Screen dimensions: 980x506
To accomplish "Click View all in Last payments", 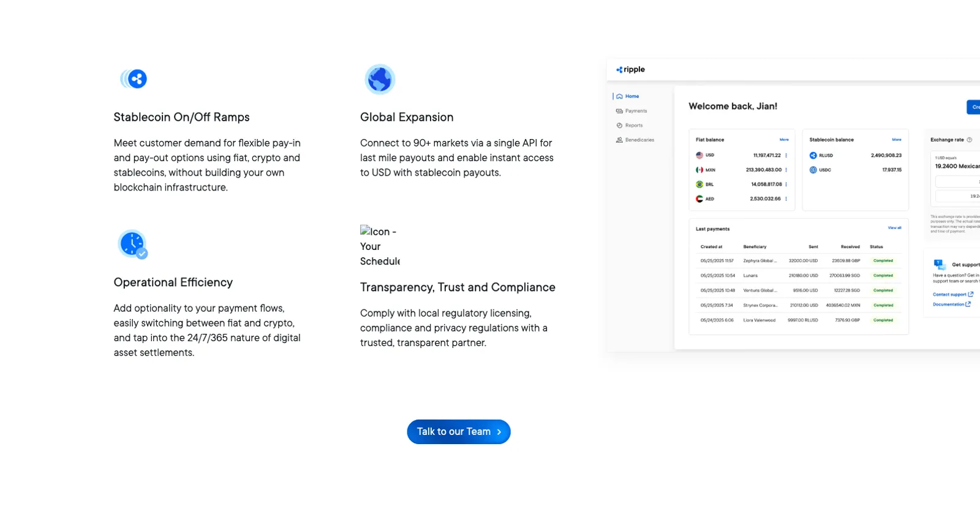I will click(894, 228).
